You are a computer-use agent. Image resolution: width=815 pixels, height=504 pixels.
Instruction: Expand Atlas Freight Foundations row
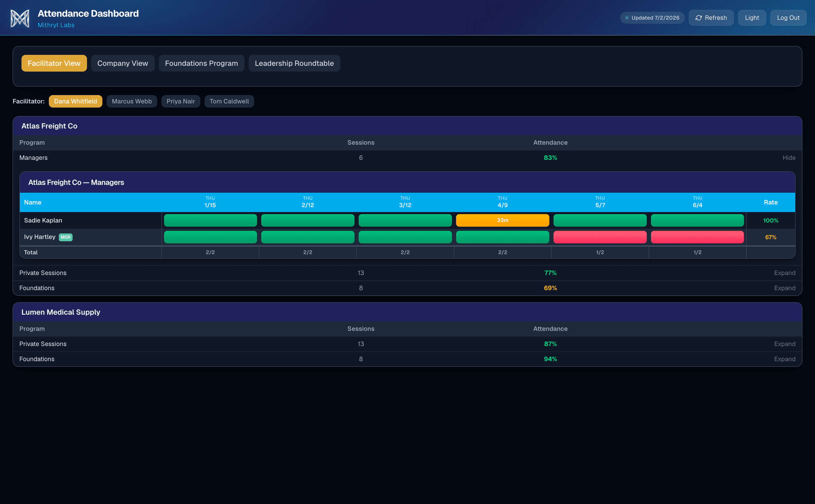tap(784, 288)
